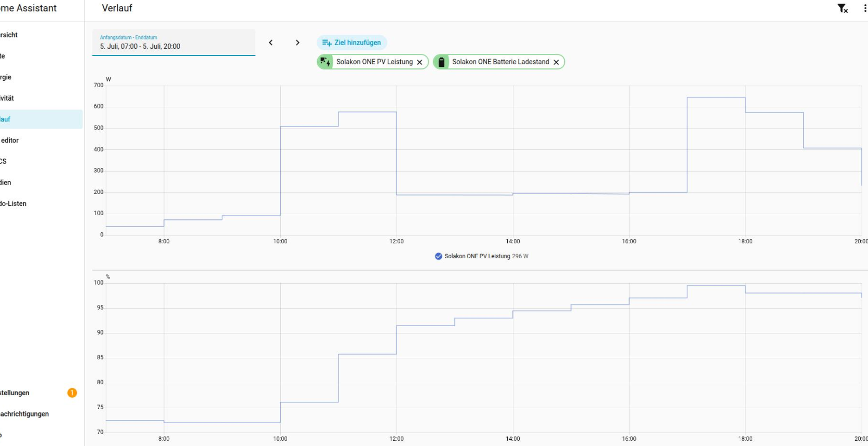The height and width of the screenshot is (446, 868).
Task: Click the PV Leistung solar icon chip
Action: 325,62
